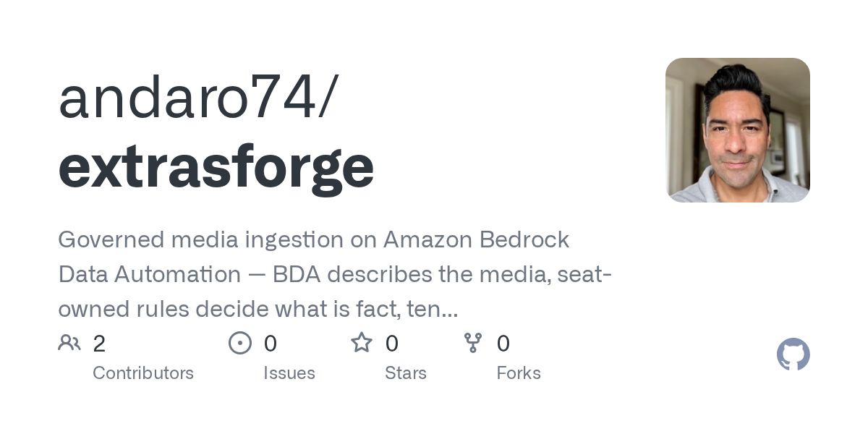The height and width of the screenshot is (434, 868).
Task: Open the GitHub Octocat logo
Action: pyautogui.click(x=793, y=354)
